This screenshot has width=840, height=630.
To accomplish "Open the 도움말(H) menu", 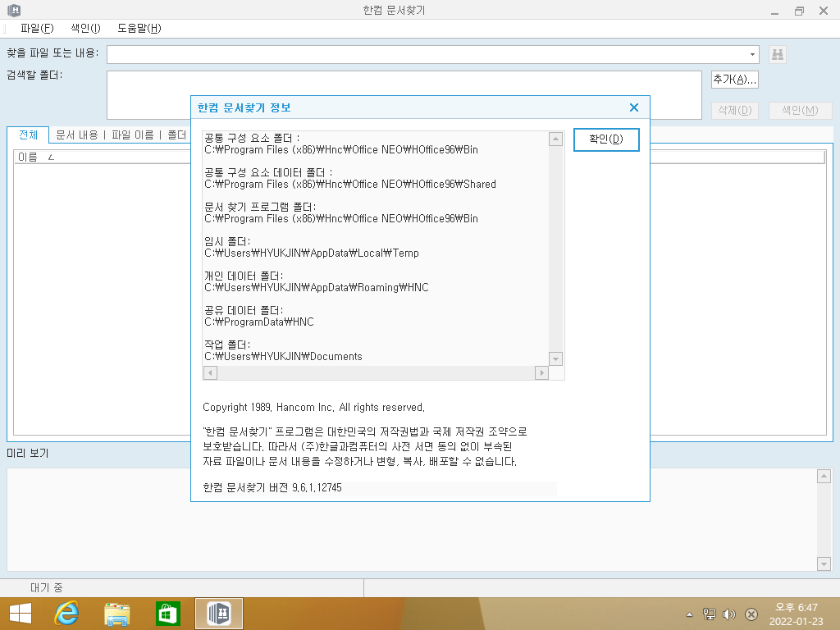I will [x=139, y=29].
